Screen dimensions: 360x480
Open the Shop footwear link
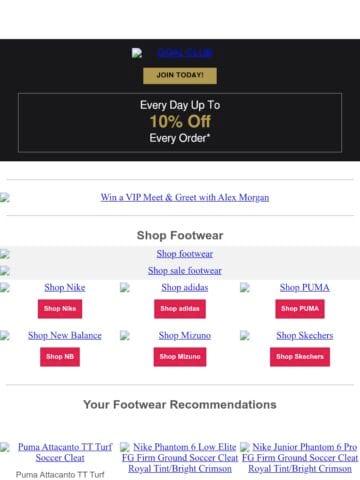[185, 254]
